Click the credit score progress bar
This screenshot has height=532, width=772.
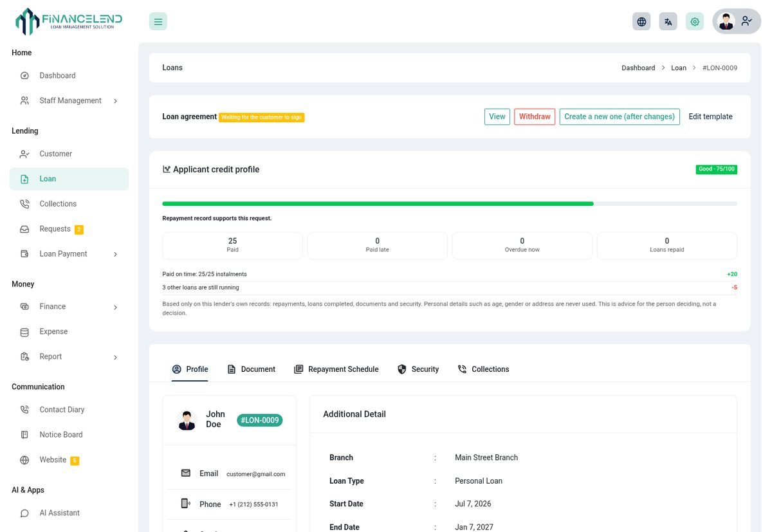click(450, 204)
